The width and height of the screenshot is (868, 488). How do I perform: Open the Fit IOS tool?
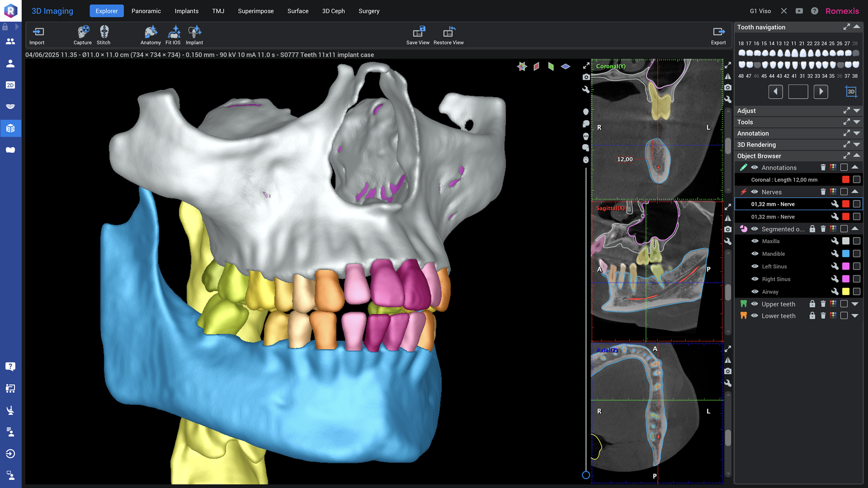[x=173, y=32]
